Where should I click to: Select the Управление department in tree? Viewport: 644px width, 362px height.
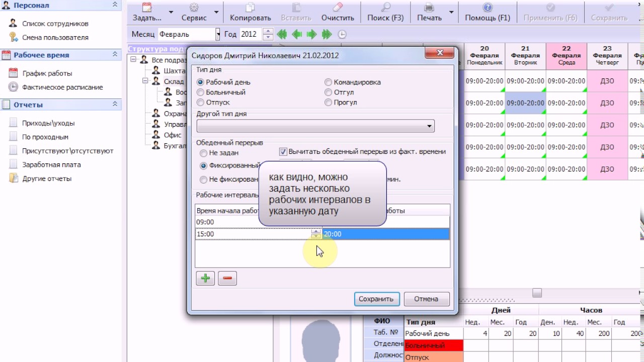(176, 124)
